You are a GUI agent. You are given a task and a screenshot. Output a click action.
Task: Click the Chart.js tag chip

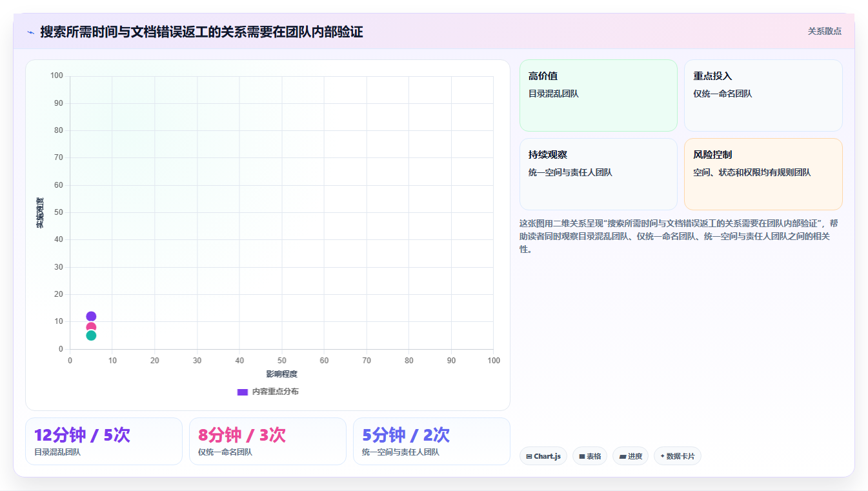[543, 456]
